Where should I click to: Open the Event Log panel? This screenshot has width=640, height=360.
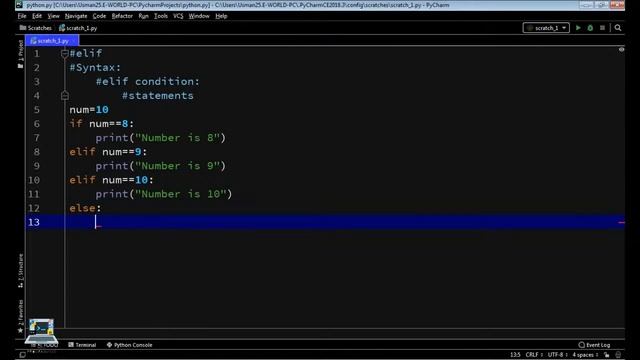pyautogui.click(x=594, y=345)
